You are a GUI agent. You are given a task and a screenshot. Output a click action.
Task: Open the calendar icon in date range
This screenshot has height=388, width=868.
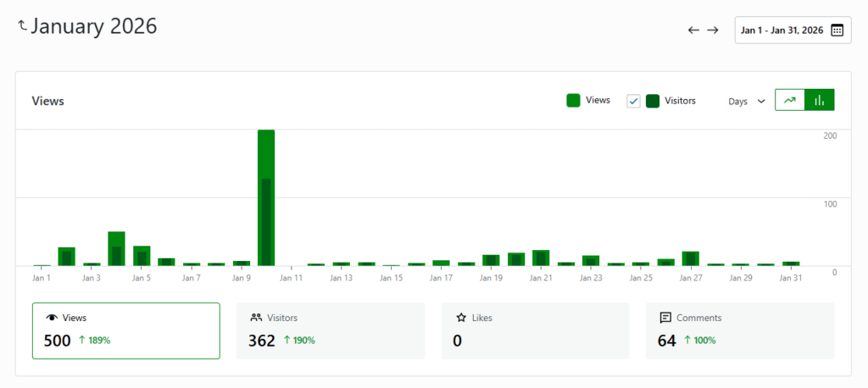tap(837, 30)
